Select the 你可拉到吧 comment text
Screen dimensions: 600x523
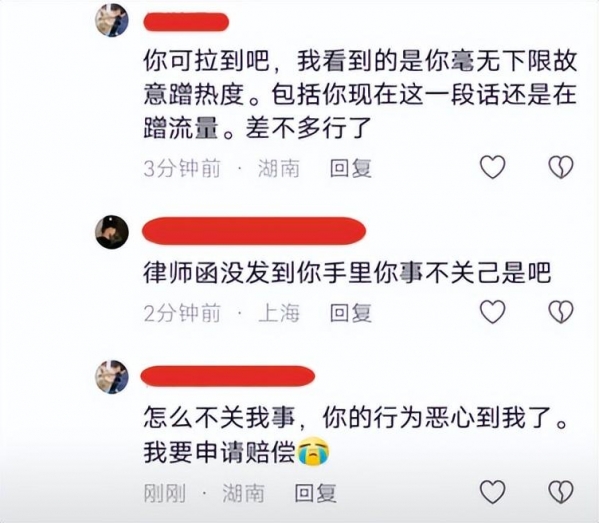pyautogui.click(x=360, y=94)
